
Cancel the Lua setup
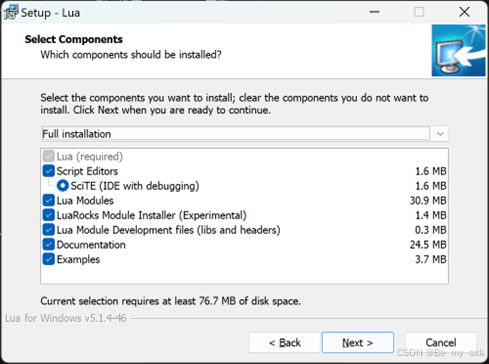click(x=441, y=342)
